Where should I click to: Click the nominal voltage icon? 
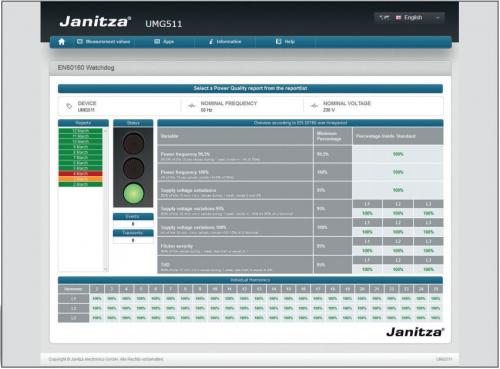(x=314, y=106)
